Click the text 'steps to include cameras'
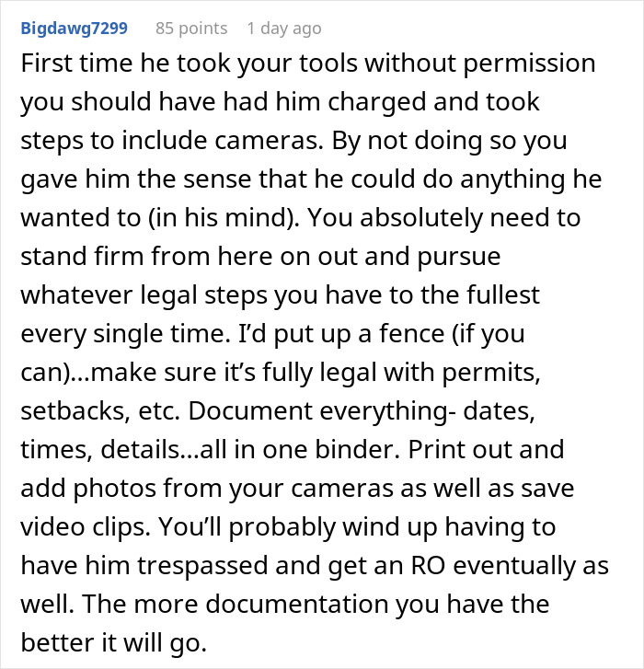 click(x=170, y=141)
